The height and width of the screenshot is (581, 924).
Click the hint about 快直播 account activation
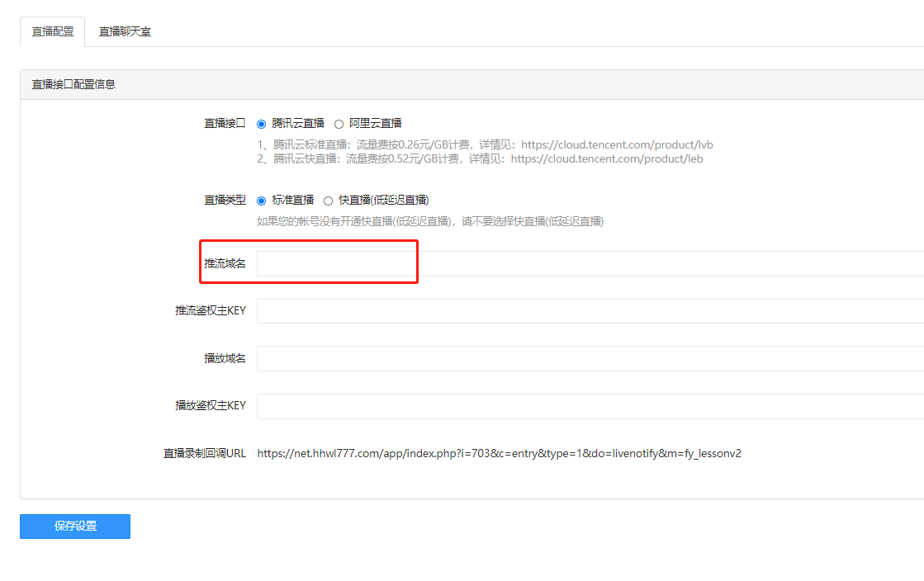click(x=430, y=221)
